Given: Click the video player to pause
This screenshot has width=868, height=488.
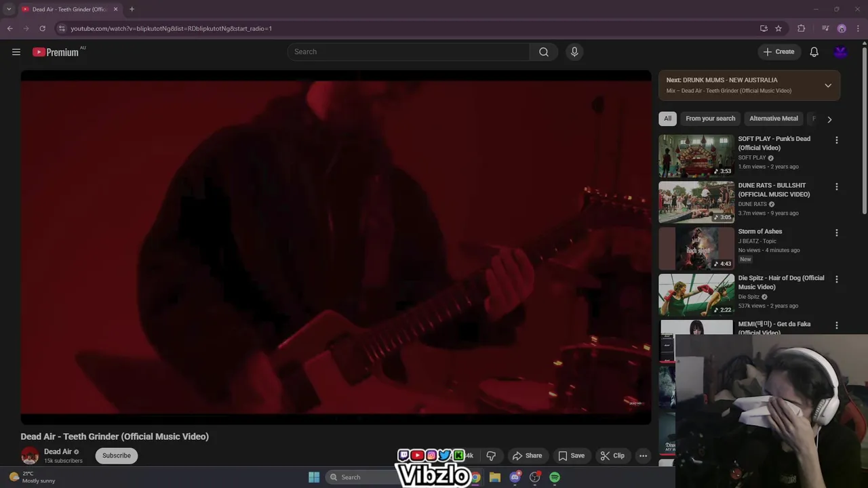Looking at the screenshot, I should [336, 247].
